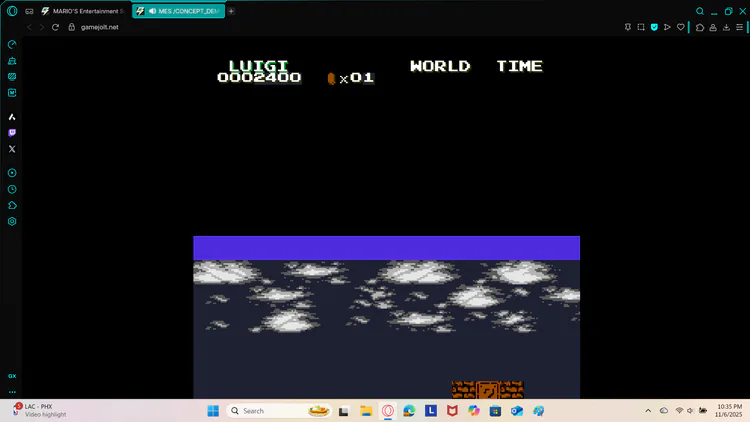Screen dimensions: 750x422
Task: Open Aria AI assistant in sidebar
Action: (12, 117)
